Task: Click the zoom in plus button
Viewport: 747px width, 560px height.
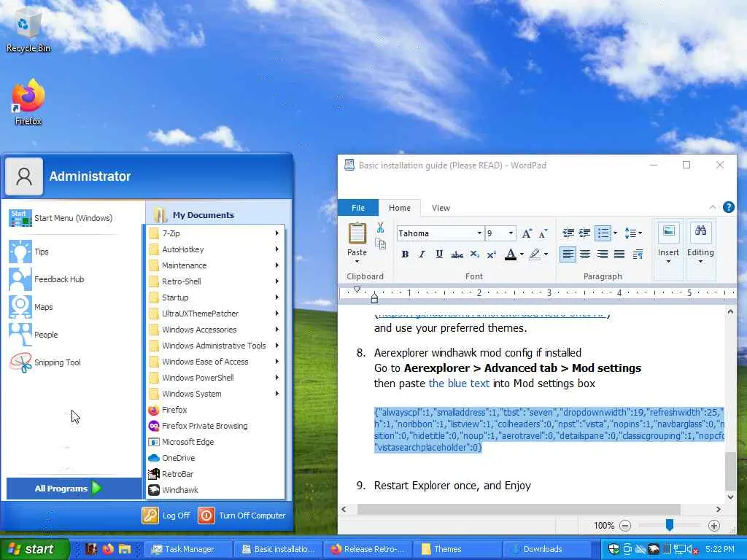Action: 713,526
